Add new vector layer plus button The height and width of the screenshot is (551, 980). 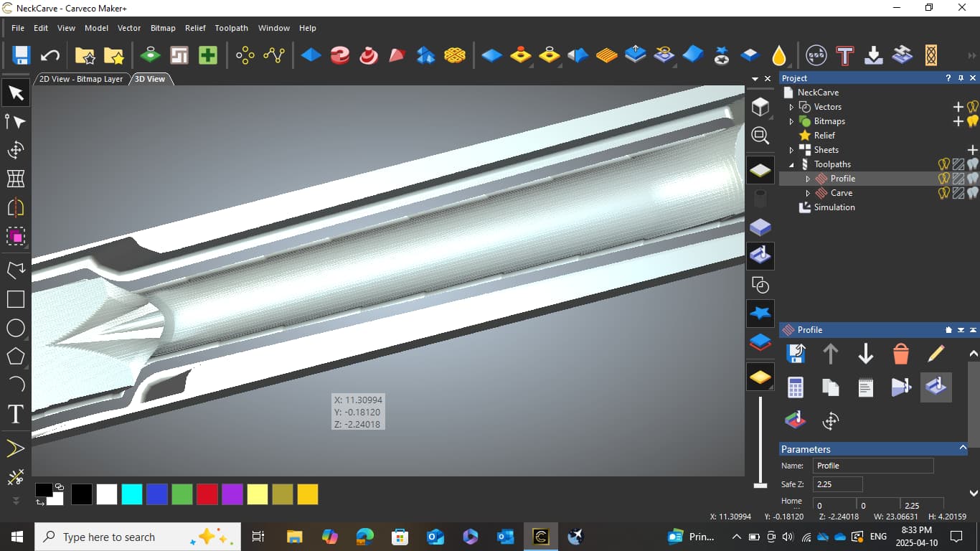point(958,107)
